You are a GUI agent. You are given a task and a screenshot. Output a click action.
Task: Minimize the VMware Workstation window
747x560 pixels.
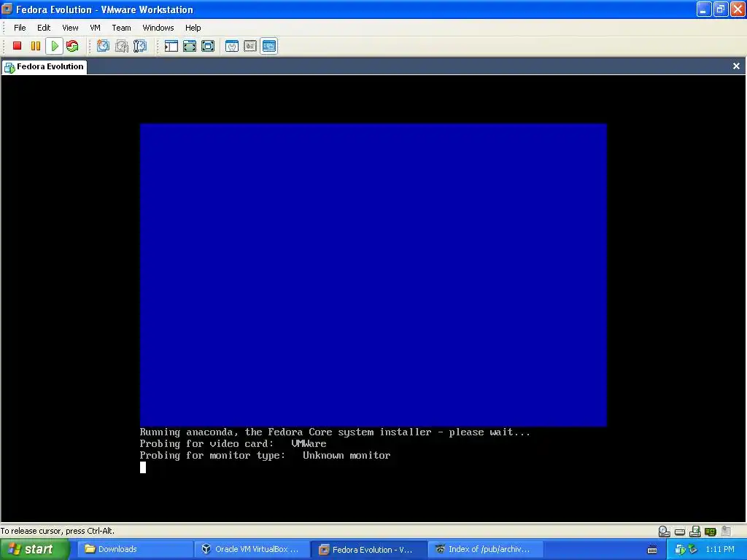coord(704,9)
